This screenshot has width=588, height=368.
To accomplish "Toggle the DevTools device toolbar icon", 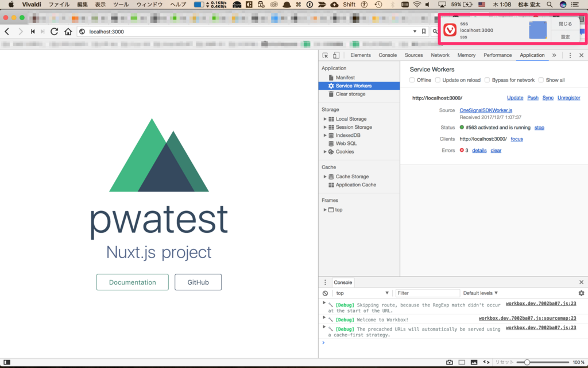I will tap(336, 55).
